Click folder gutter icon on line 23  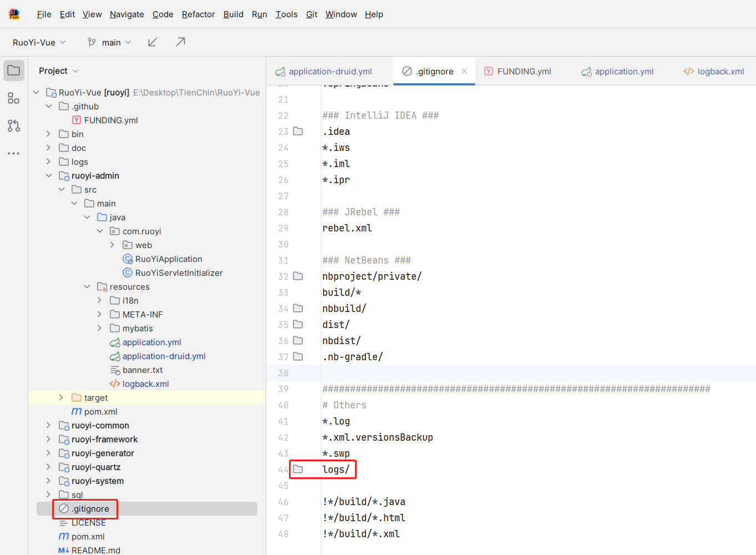pos(298,132)
